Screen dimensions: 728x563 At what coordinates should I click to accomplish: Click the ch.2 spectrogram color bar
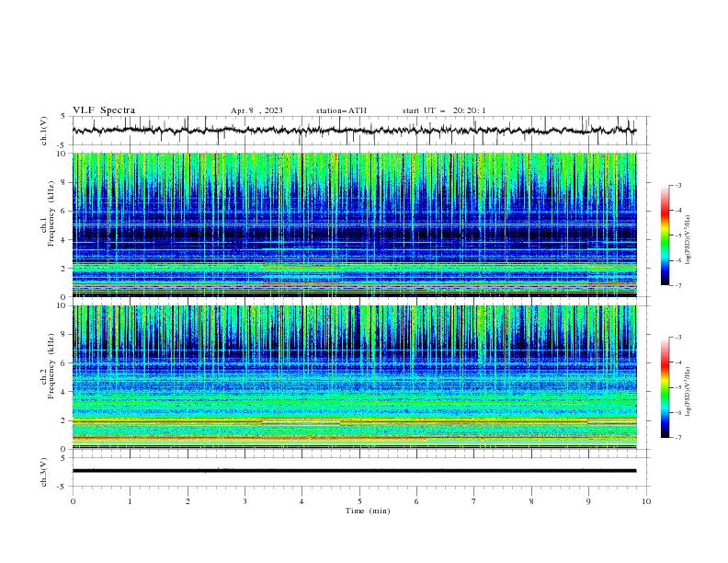(x=665, y=387)
